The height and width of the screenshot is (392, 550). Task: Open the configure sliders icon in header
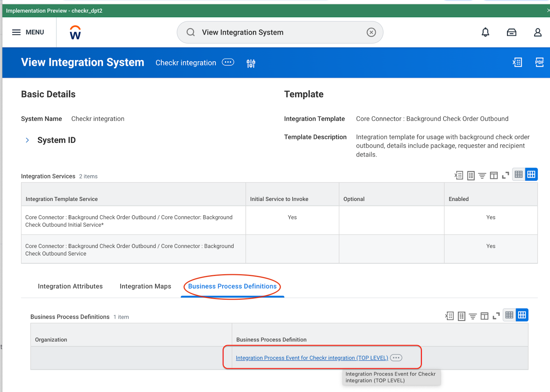[251, 63]
